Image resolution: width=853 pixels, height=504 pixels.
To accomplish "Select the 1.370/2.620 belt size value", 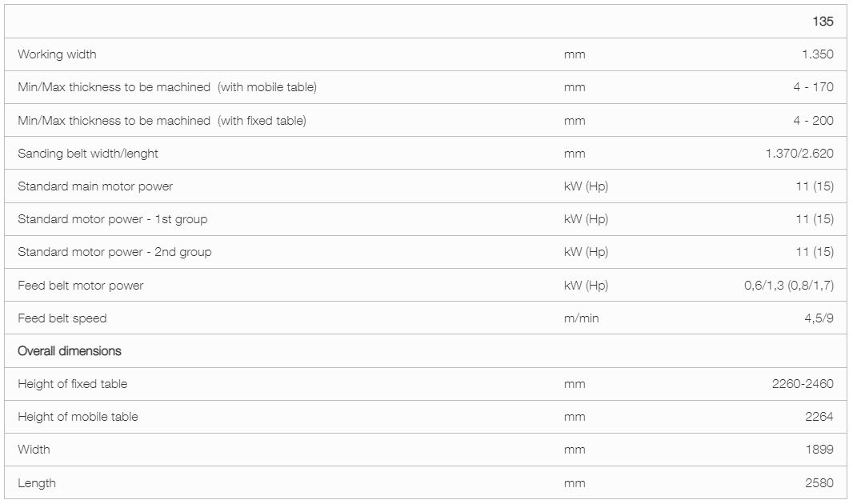I will click(799, 154).
